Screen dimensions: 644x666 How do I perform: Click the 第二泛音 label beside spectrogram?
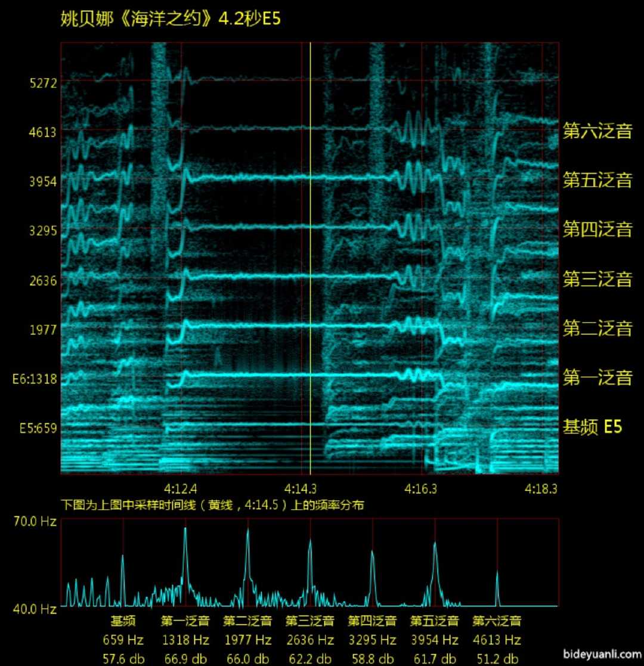(597, 329)
